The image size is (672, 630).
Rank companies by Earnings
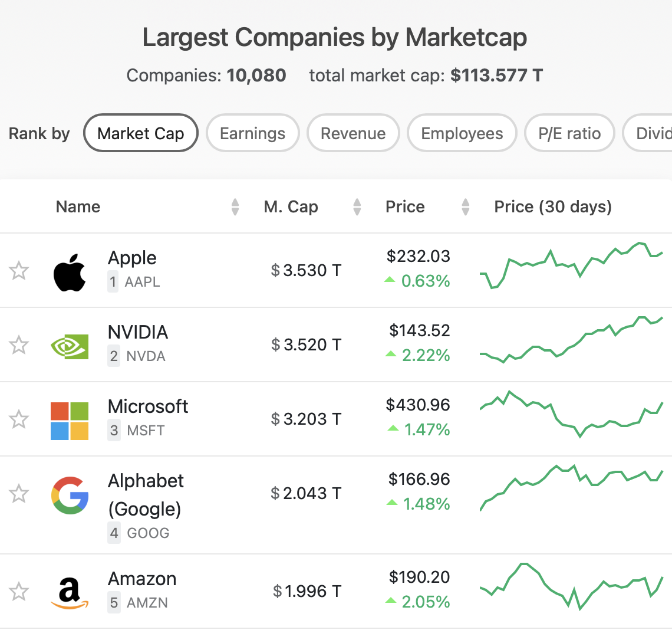252,133
